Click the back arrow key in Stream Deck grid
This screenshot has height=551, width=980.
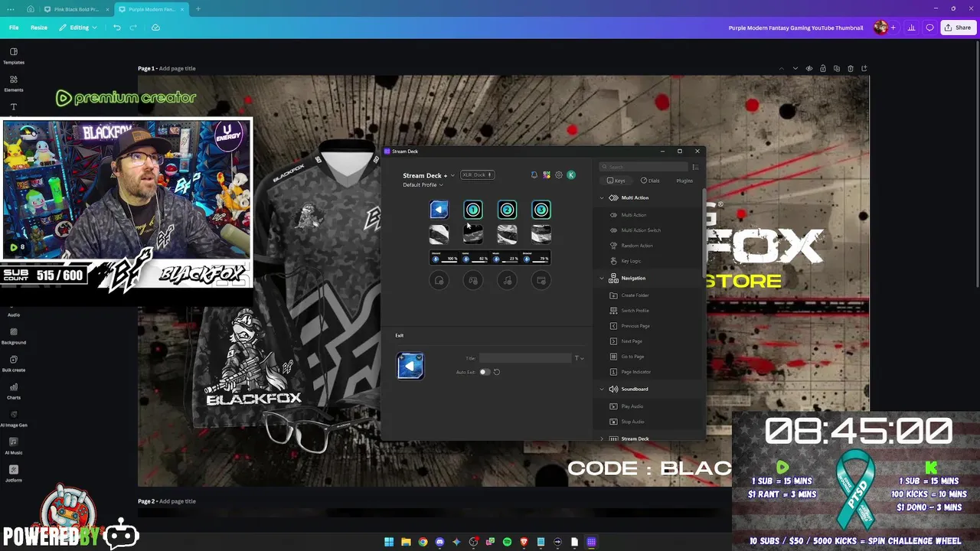[439, 210]
